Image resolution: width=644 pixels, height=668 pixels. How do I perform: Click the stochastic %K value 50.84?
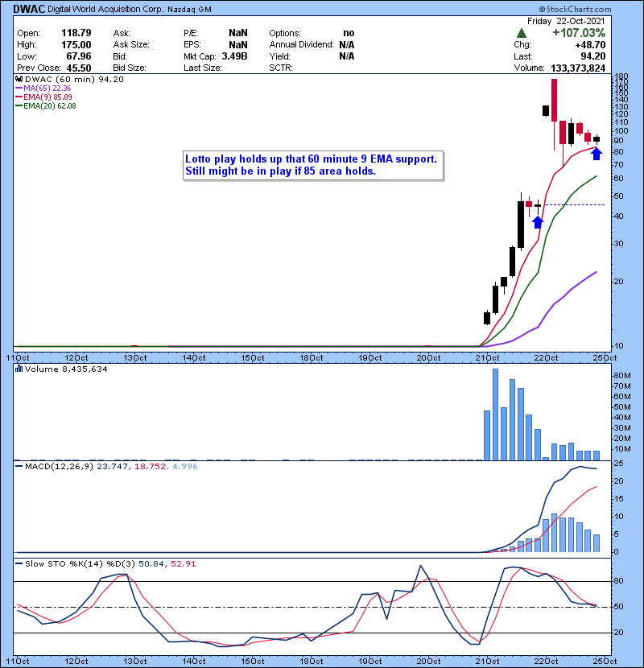(151, 564)
